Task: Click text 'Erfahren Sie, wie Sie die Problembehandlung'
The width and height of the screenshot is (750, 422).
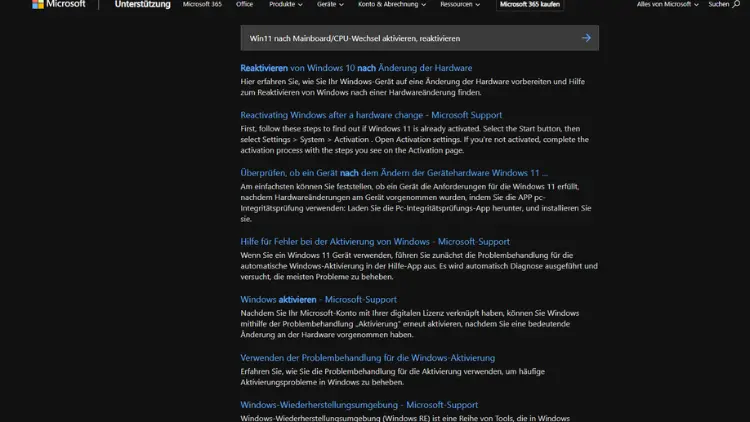Action: click(x=318, y=371)
